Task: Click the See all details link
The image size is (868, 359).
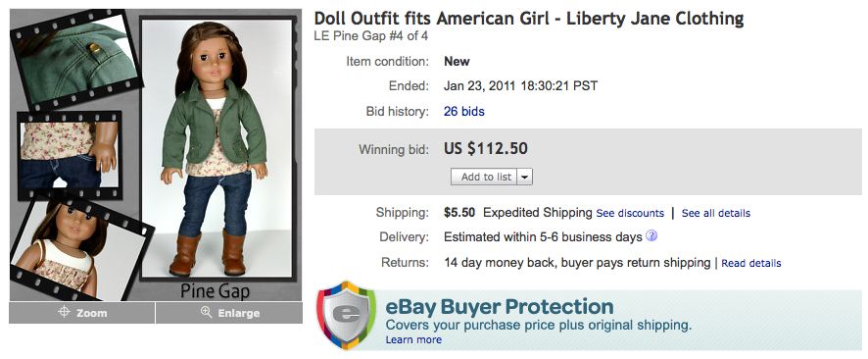Action: coord(716,213)
